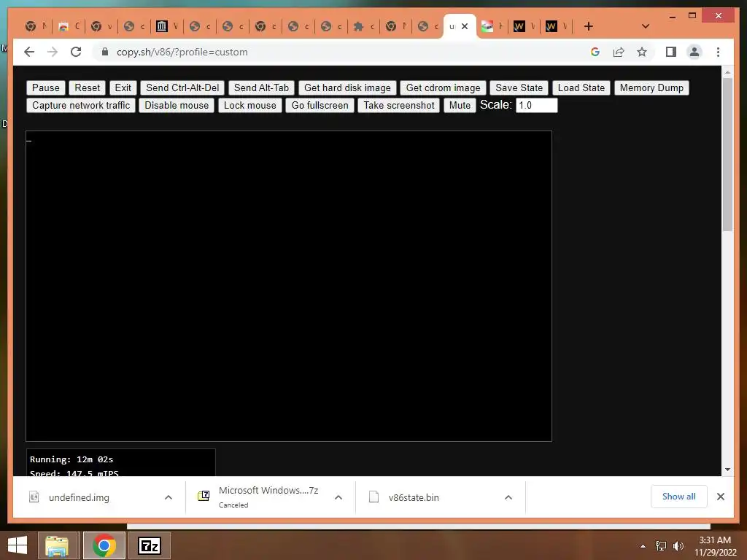Viewport: 747px width, 560px height.
Task: Switch to the tab after active tab
Action: (492, 26)
